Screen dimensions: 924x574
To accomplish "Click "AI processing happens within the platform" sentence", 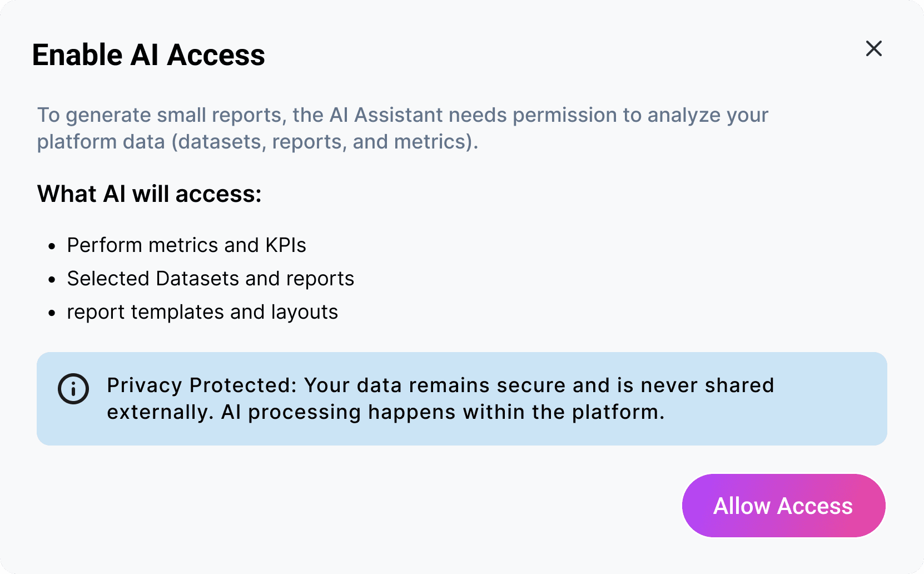I will tap(442, 412).
